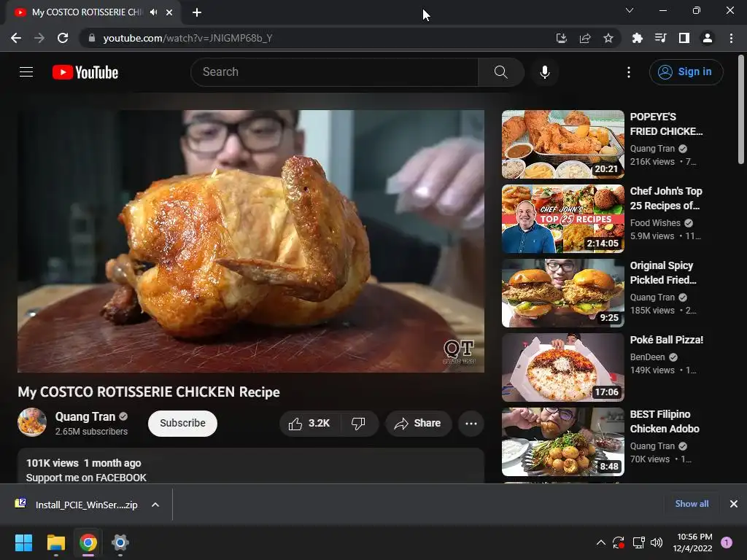The width and height of the screenshot is (747, 560).
Task: Open network display icon in tray
Action: point(638,542)
